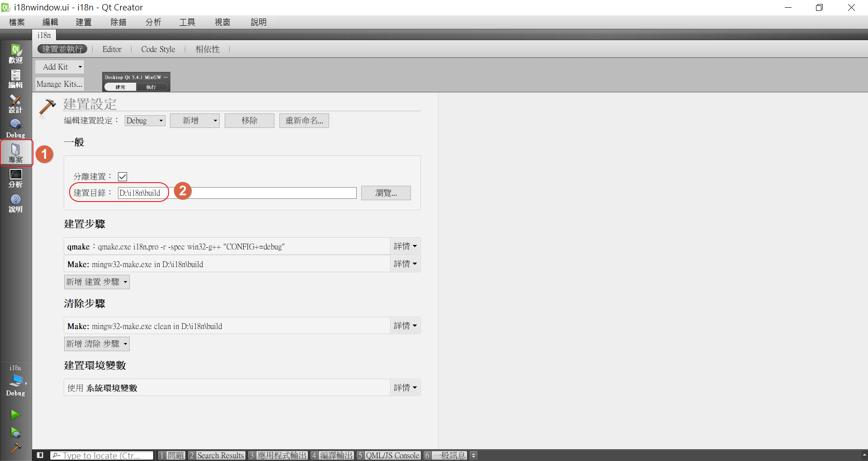The width and height of the screenshot is (868, 461).
Task: Expand 詳情 for the Make clean step
Action: tap(405, 326)
